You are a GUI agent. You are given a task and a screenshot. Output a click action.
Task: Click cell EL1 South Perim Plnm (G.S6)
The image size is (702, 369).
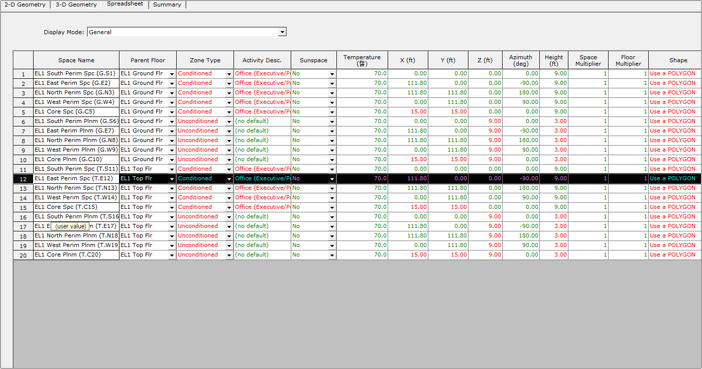tap(76, 121)
